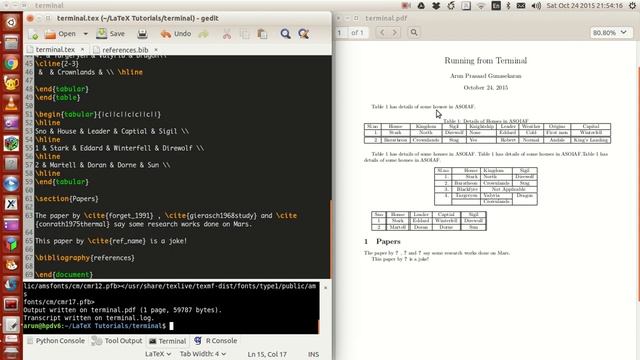Open the clock showing Sat Oct 24 2015

pyautogui.click(x=585, y=6)
